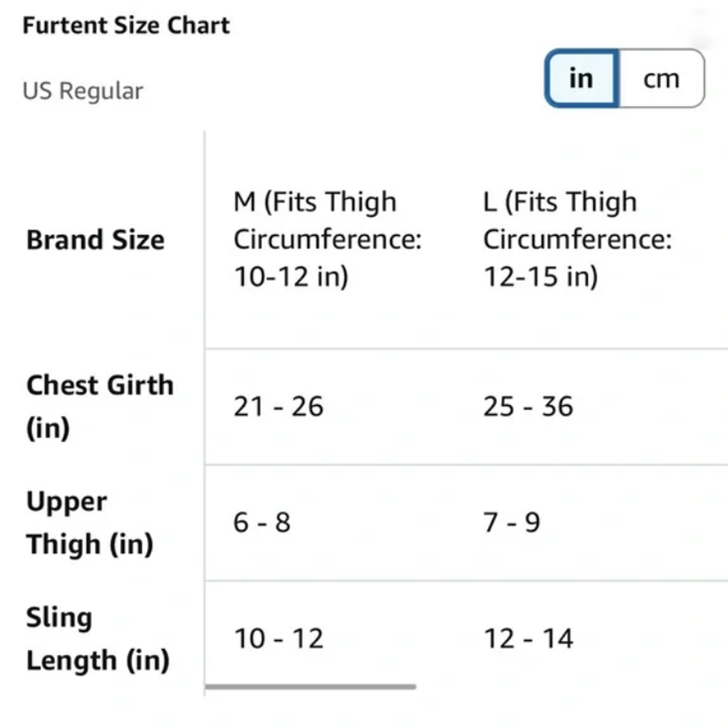
Task: Click the M chest girth value 21 - 26
Action: click(x=278, y=406)
